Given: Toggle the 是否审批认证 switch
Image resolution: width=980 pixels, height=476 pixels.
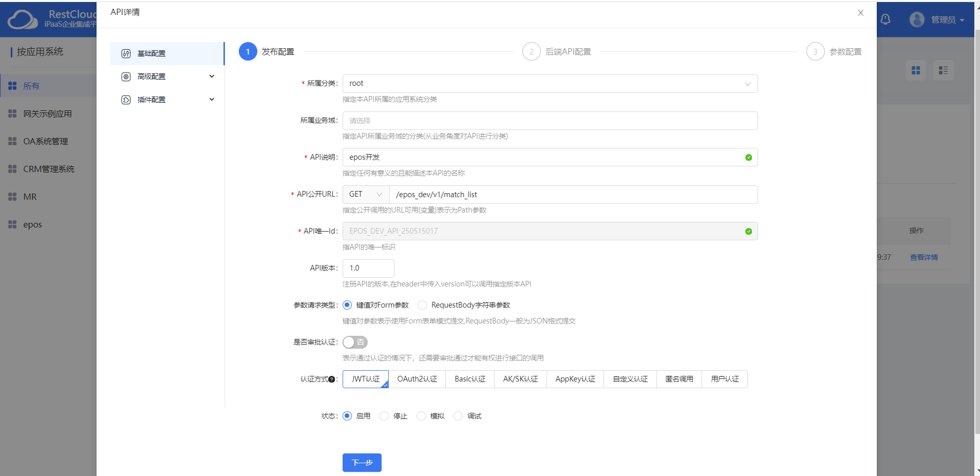Looking at the screenshot, I should [354, 342].
